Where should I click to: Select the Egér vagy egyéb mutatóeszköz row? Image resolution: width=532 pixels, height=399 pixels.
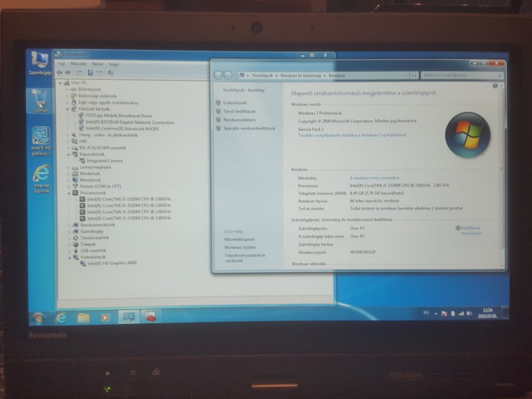pyautogui.click(x=105, y=103)
